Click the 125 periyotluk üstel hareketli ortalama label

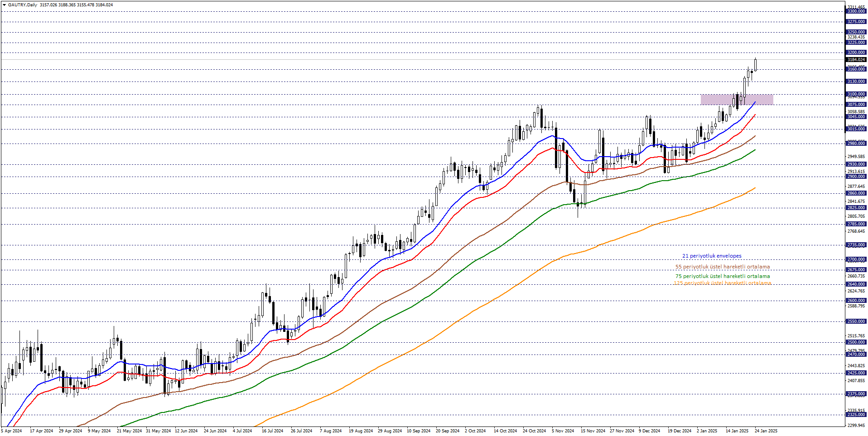tap(722, 283)
